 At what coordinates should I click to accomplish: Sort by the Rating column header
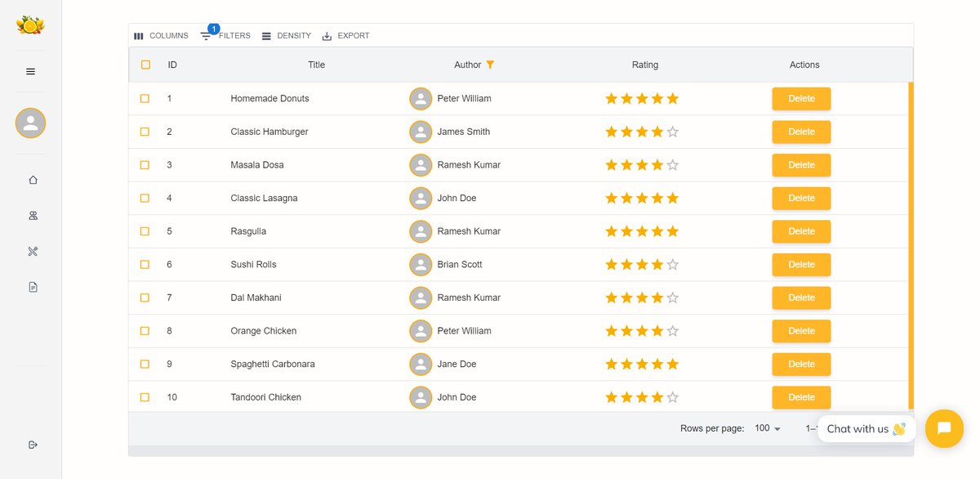click(x=645, y=65)
